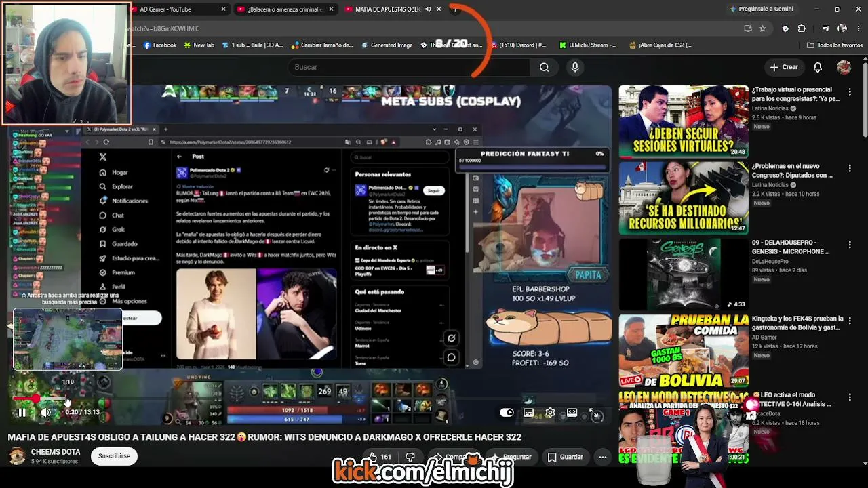Switch to the AD Gamer - YouTube tab
The image size is (868, 488).
pyautogui.click(x=178, y=9)
